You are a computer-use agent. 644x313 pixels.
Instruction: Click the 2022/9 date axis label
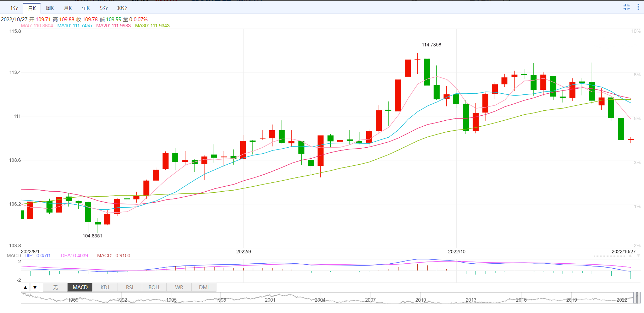244,252
